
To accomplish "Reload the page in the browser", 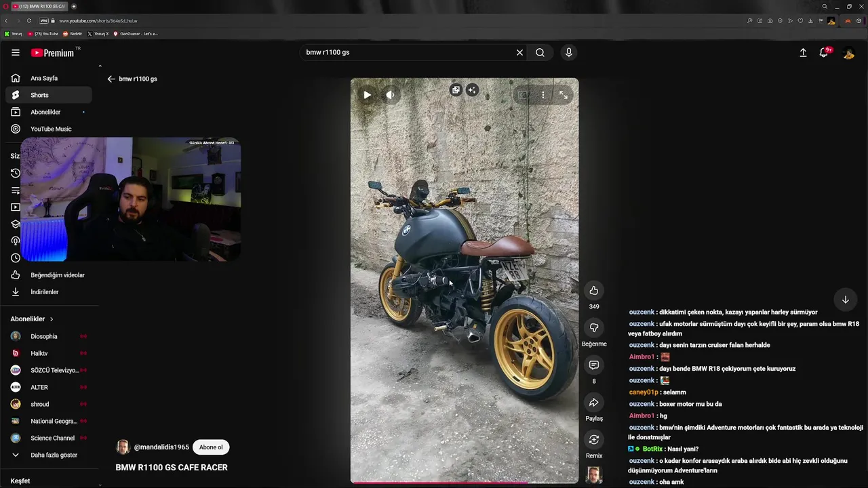I will (29, 21).
